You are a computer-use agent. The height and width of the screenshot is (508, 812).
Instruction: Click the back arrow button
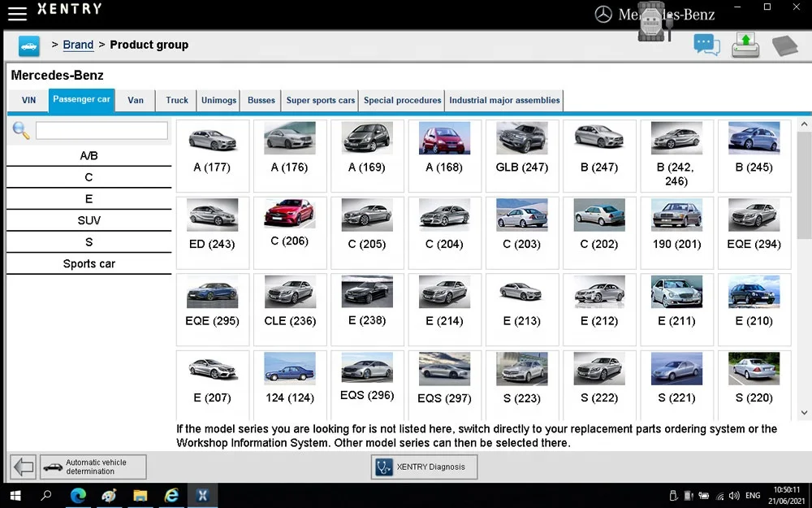(24, 467)
